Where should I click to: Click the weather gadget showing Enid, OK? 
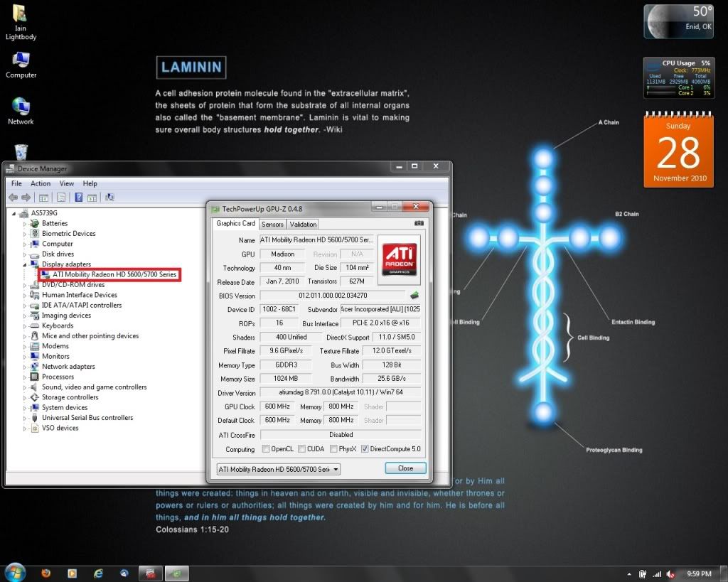point(678,21)
